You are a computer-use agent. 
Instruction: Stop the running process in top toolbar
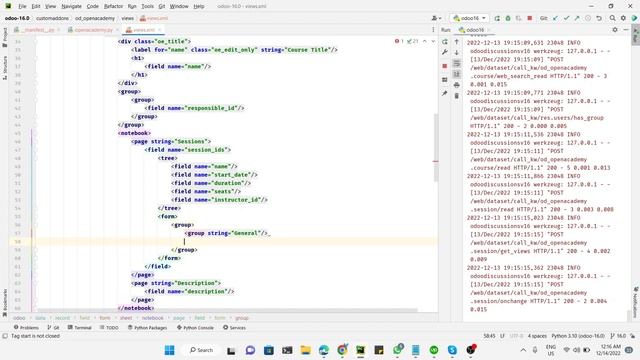point(530,18)
